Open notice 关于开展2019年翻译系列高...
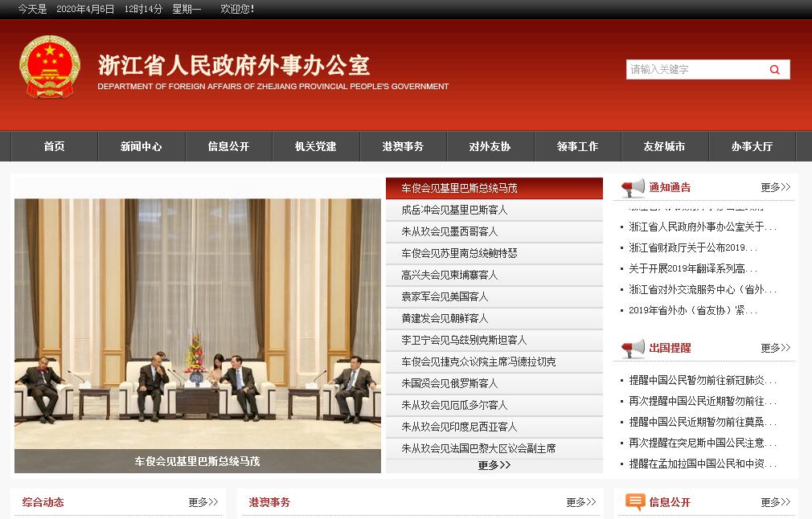Viewport: 812px width, 519px height. click(x=692, y=268)
